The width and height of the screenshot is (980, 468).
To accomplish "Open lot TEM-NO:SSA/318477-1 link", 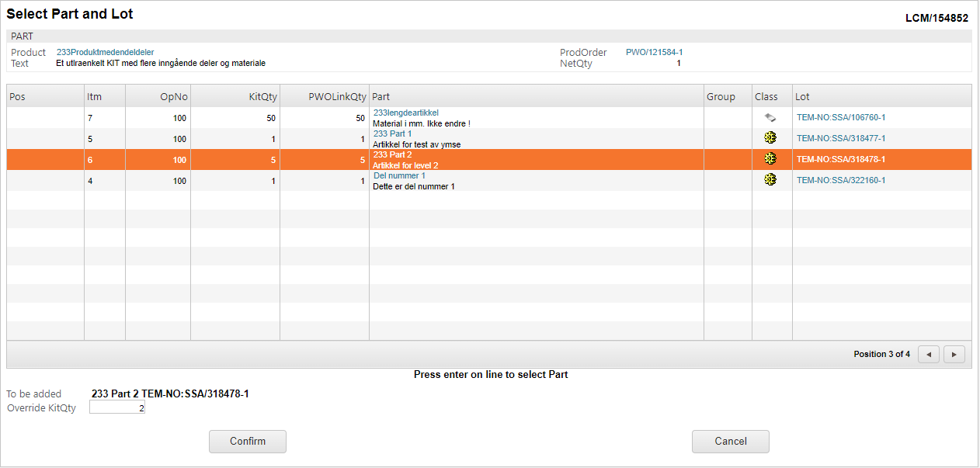I will point(841,138).
